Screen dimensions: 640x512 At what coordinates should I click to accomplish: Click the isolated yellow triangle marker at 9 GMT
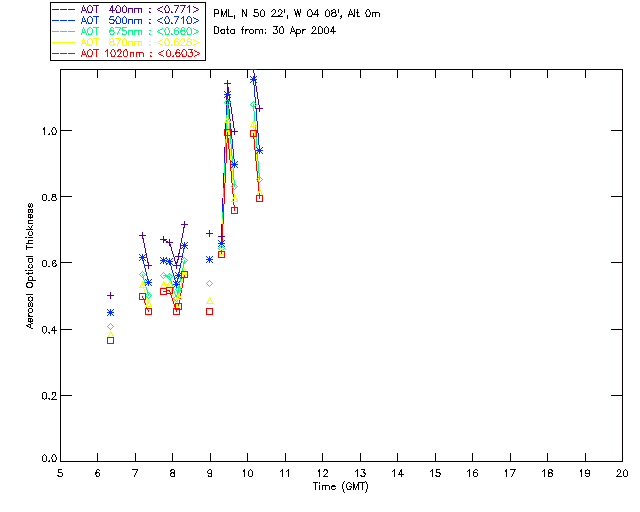click(209, 301)
